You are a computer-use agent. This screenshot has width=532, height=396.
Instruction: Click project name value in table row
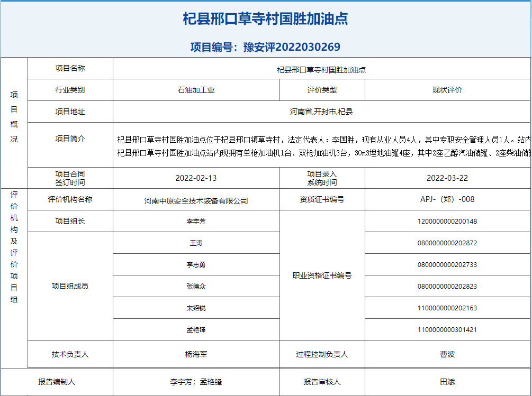(x=321, y=70)
